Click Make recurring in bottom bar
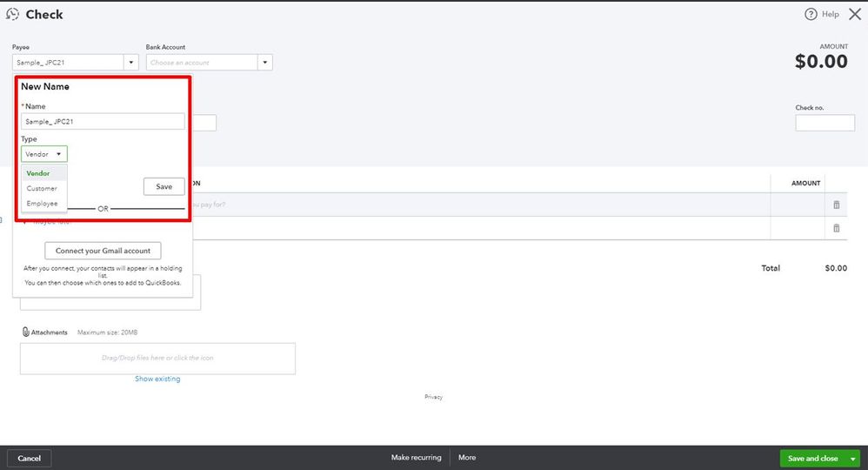The width and height of the screenshot is (868, 470). [417, 458]
